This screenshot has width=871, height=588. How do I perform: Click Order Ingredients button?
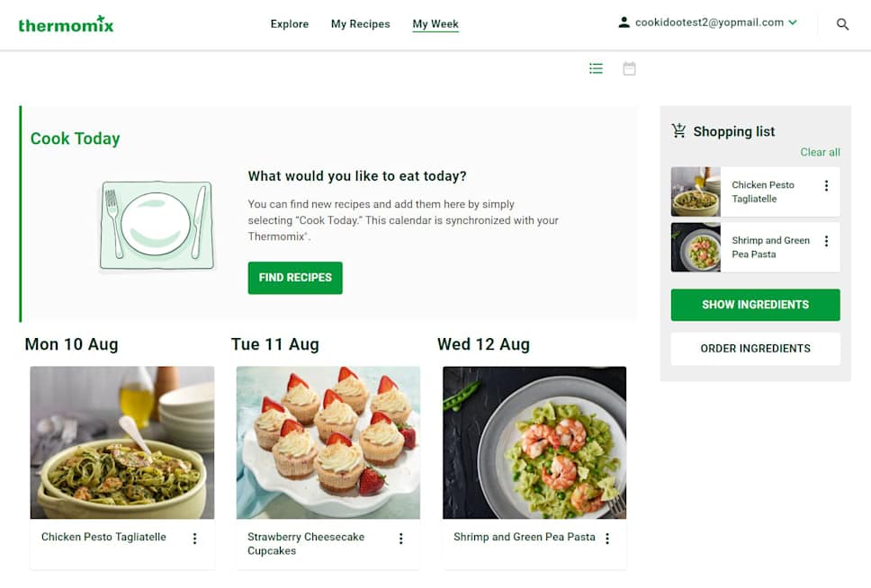[755, 349]
